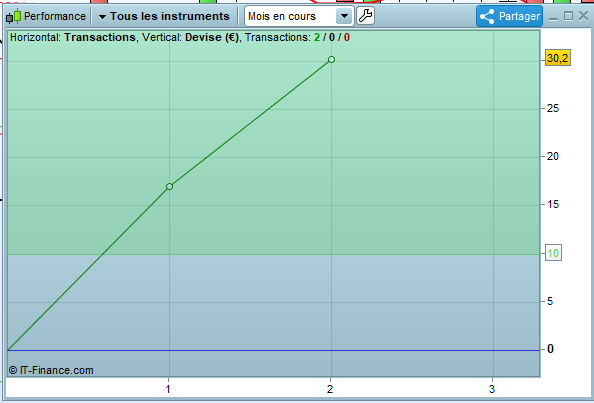Click the Performance candlestick icon
Viewport: 594px width, 403px height.
pos(14,16)
